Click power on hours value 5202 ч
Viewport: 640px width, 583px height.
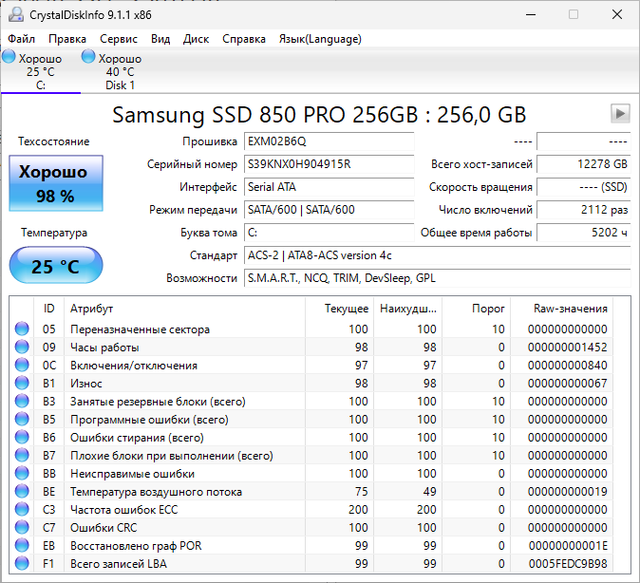584,233
